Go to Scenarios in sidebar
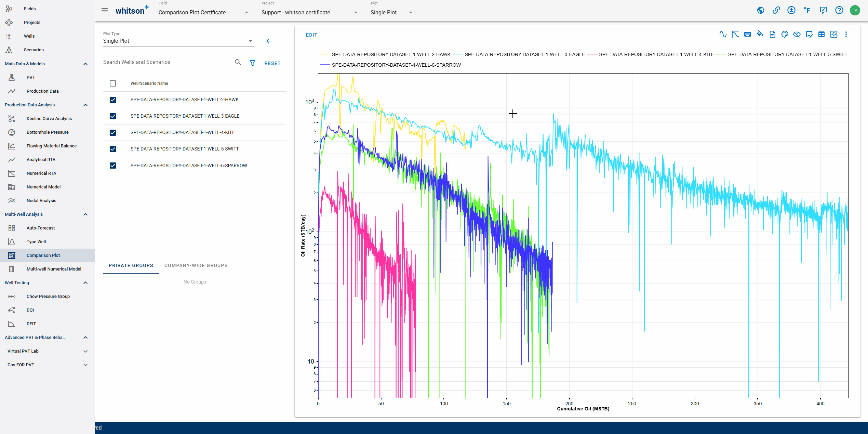The width and height of the screenshot is (868, 434). coord(47,50)
